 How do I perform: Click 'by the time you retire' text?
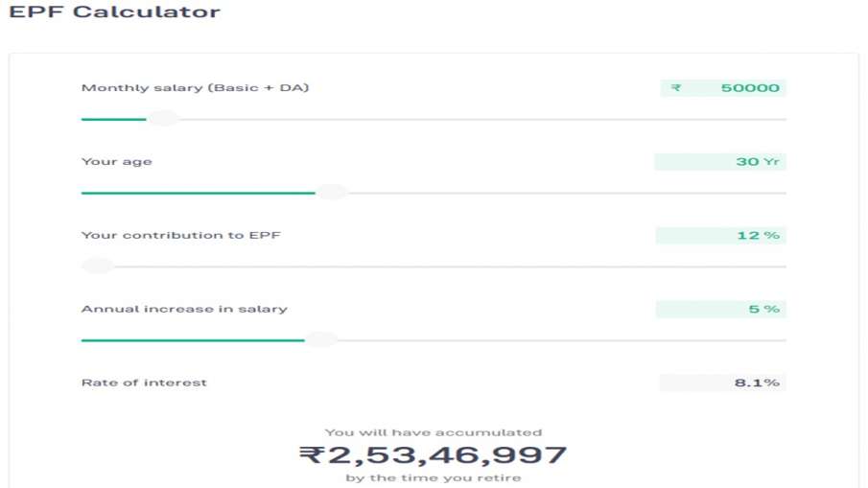tap(433, 477)
